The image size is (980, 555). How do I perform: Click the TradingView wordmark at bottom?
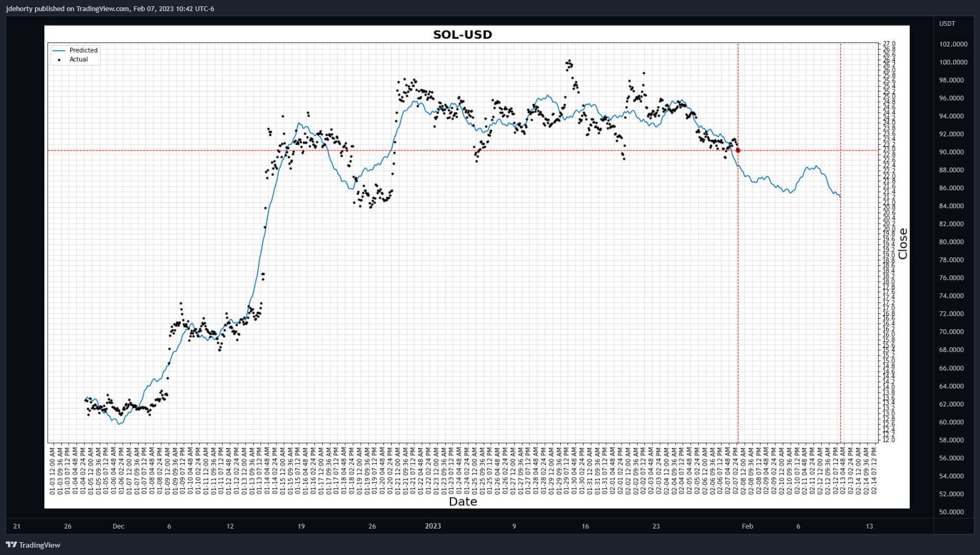click(40, 545)
